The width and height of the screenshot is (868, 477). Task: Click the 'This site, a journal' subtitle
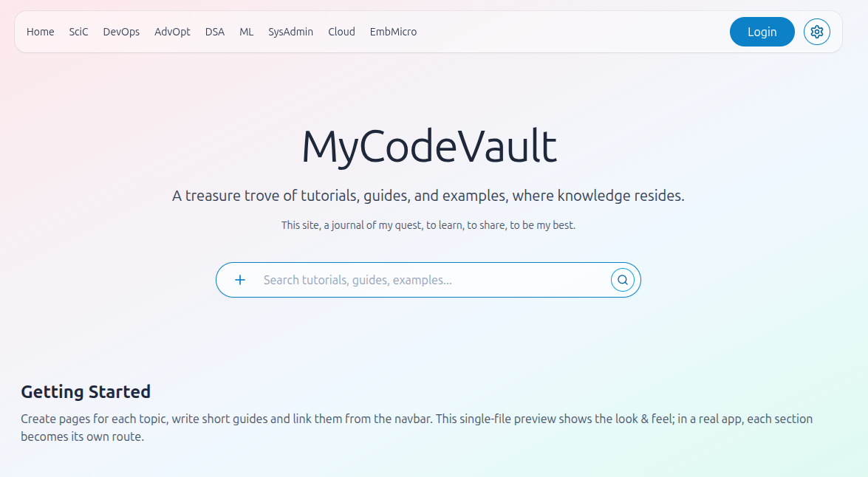click(428, 225)
